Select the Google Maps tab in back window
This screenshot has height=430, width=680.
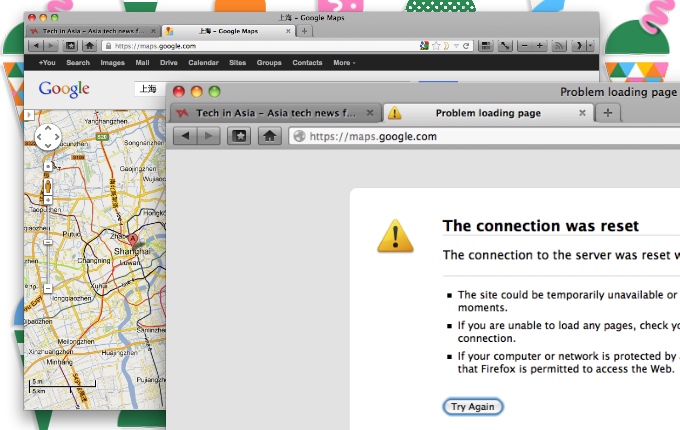(x=228, y=31)
